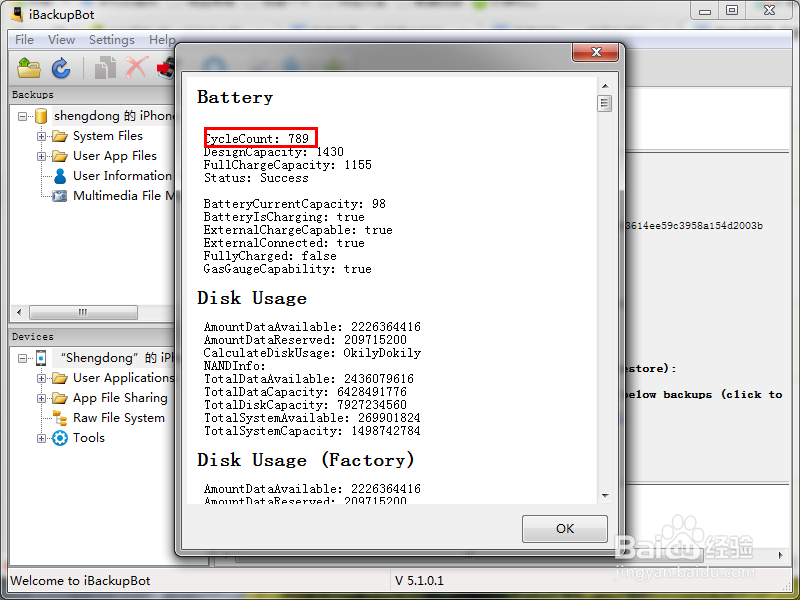Click the Battery heading in dialog
800x600 pixels.
pyautogui.click(x=235, y=97)
